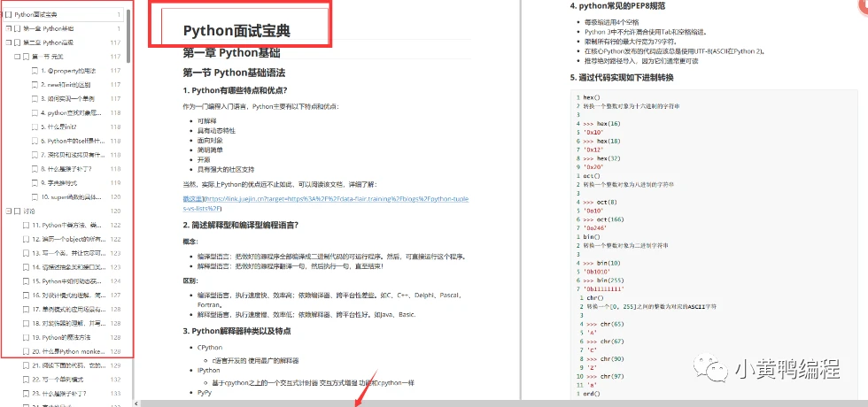Click heading '3. Python解释器种类以及特点'

point(237,331)
